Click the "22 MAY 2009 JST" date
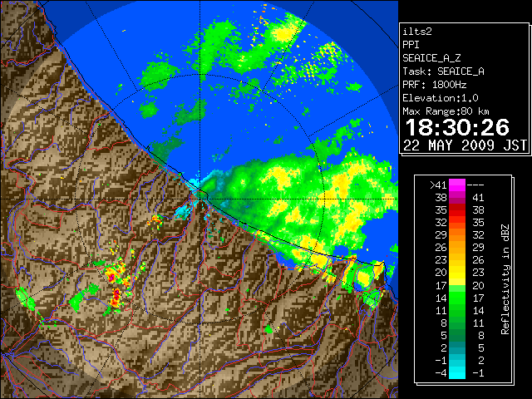 [x=465, y=145]
